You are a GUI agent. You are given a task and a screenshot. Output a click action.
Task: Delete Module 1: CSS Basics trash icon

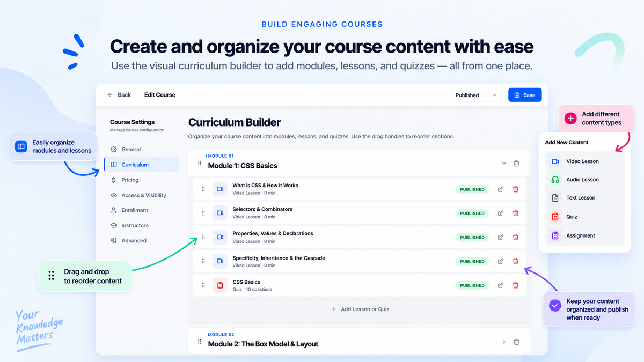click(516, 163)
